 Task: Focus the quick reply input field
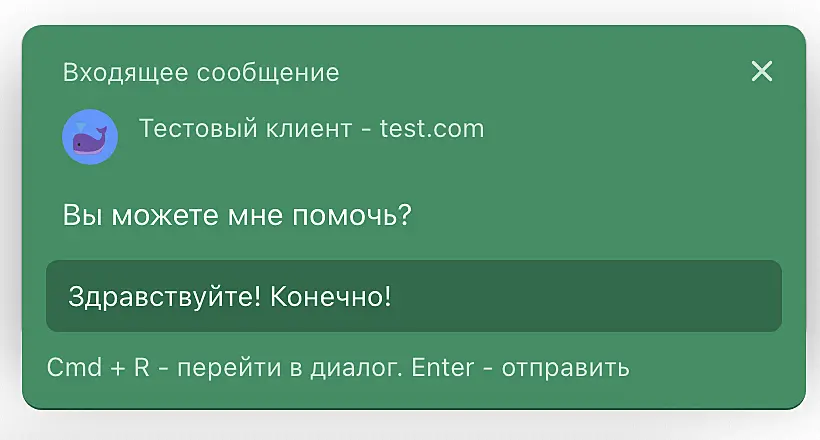click(x=413, y=296)
